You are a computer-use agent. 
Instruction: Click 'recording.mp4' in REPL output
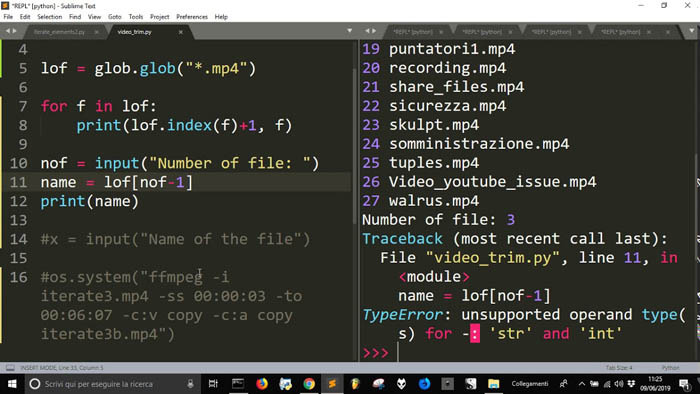tap(447, 68)
